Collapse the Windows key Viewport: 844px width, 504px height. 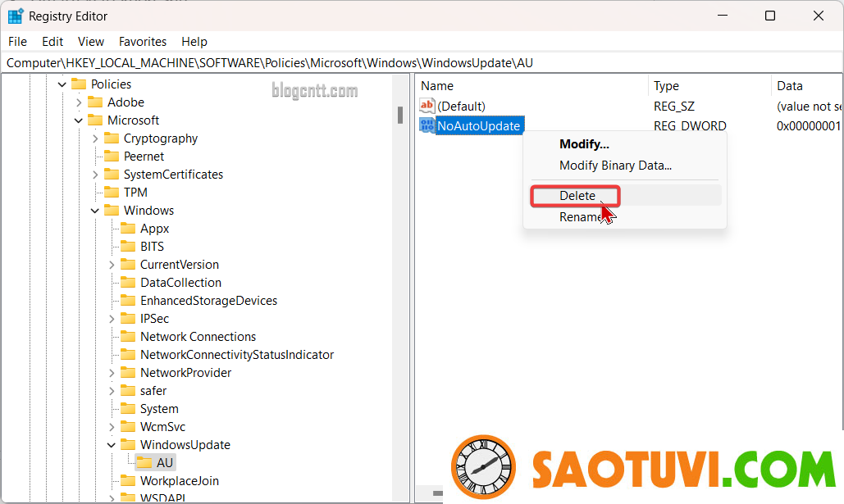pos(95,211)
